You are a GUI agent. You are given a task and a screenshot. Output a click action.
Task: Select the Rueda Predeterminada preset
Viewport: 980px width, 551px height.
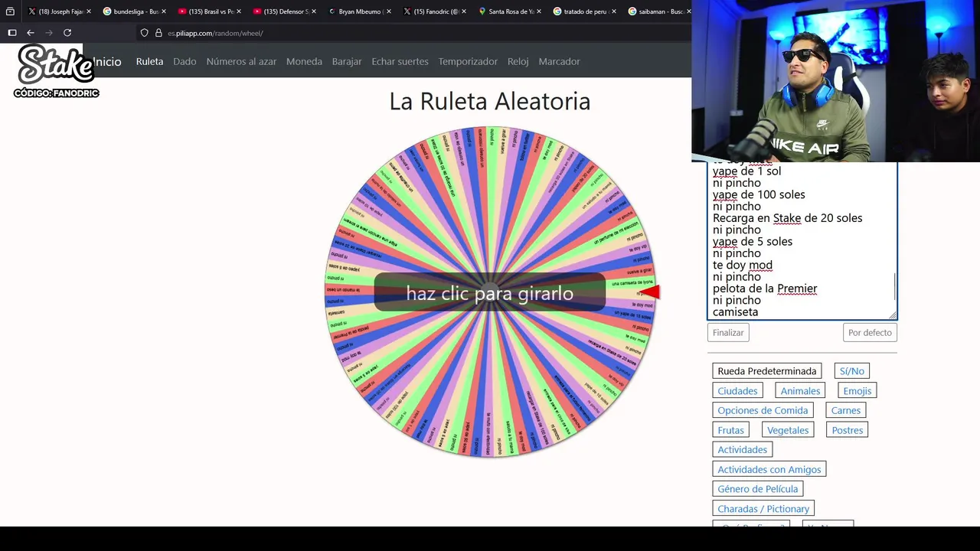(767, 371)
